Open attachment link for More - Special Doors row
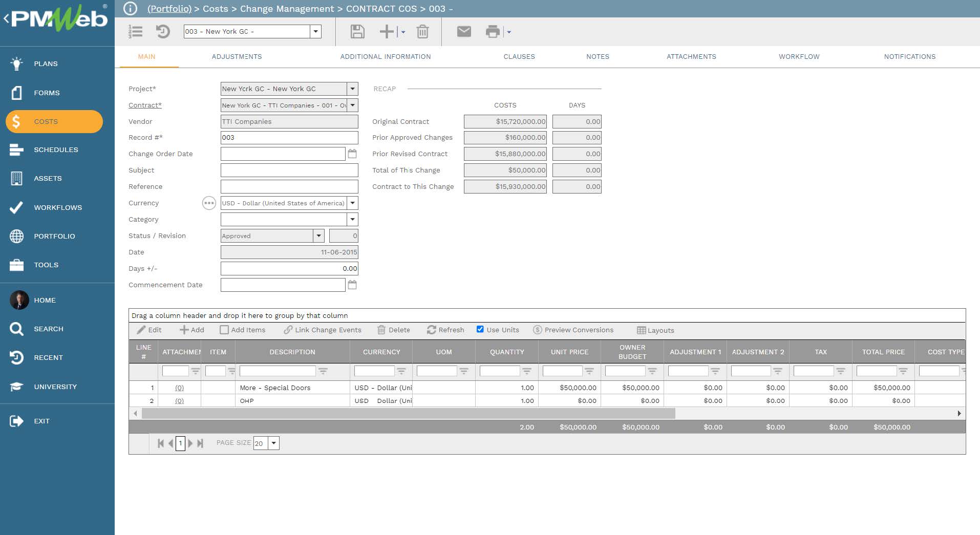980x535 pixels. click(179, 388)
